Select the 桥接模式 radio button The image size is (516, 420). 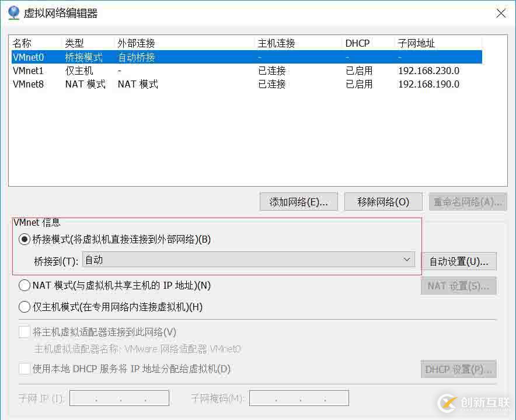click(x=24, y=239)
